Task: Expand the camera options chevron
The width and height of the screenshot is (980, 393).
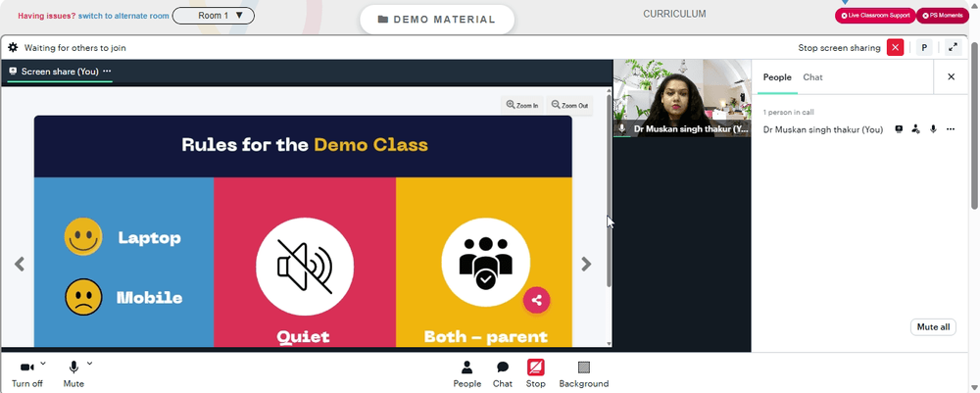Action: tap(43, 363)
